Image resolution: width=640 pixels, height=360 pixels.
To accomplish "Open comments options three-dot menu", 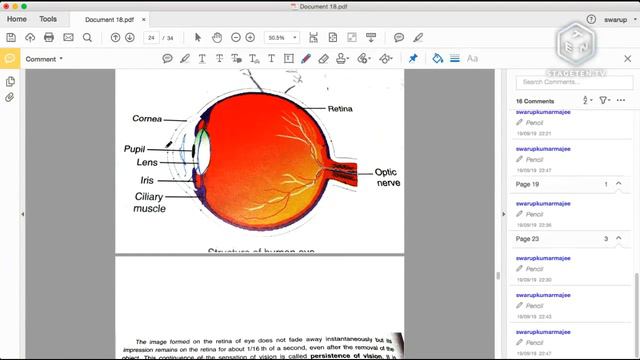I will 621,100.
